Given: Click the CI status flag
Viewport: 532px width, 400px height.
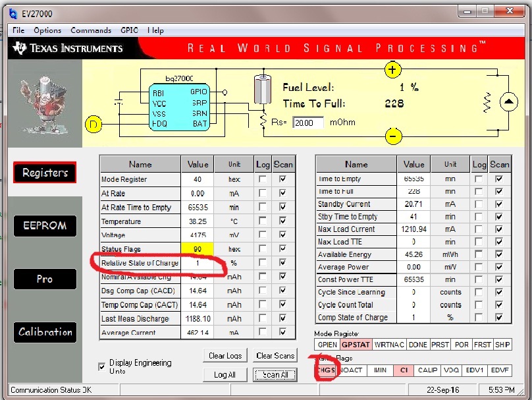Looking at the screenshot, I should (x=404, y=370).
